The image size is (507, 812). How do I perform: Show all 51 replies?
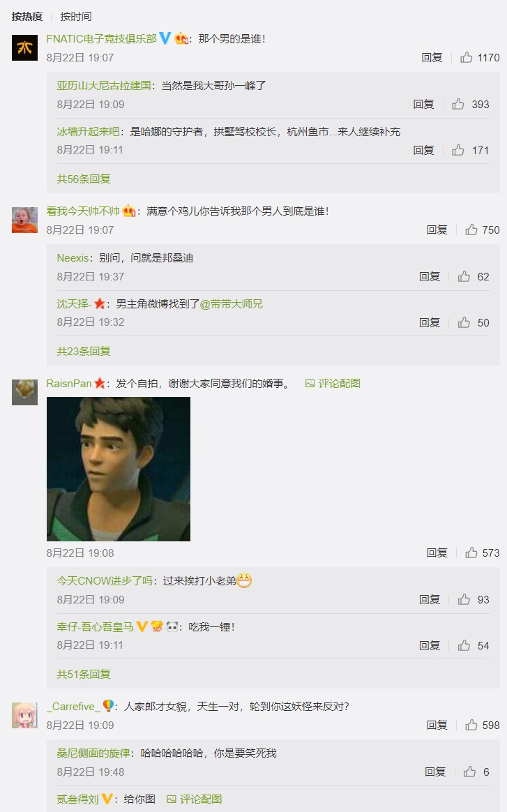point(84,674)
